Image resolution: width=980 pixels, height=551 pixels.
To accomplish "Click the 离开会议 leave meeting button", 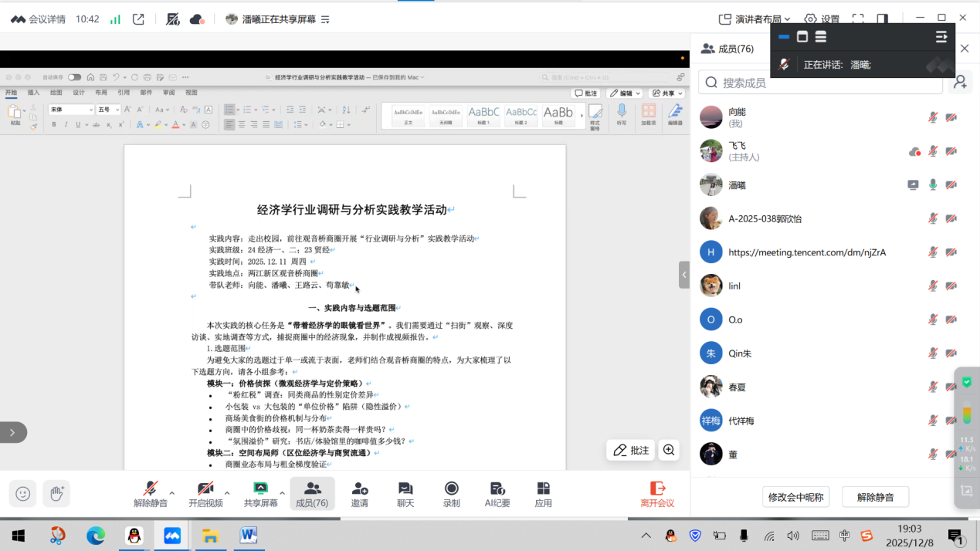I will (x=657, y=494).
